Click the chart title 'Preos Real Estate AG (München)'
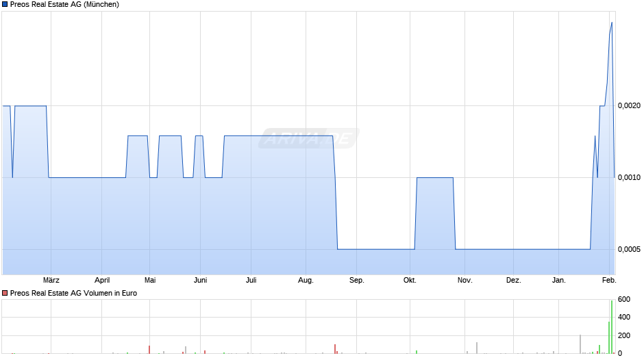 point(64,5)
